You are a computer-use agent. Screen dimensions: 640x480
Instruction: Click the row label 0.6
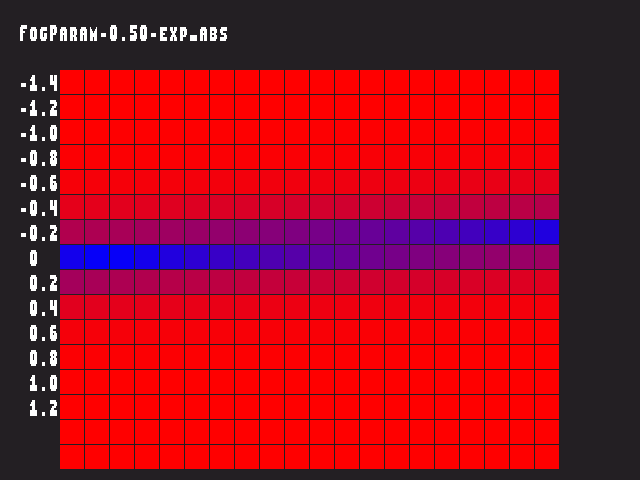click(x=44, y=333)
